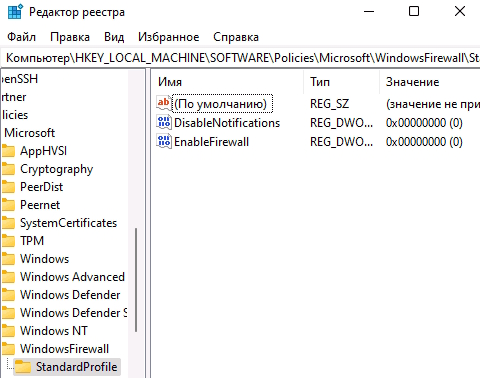Viewport: 480px width, 378px height.
Task: Select the StandardProfile key
Action: [77, 367]
